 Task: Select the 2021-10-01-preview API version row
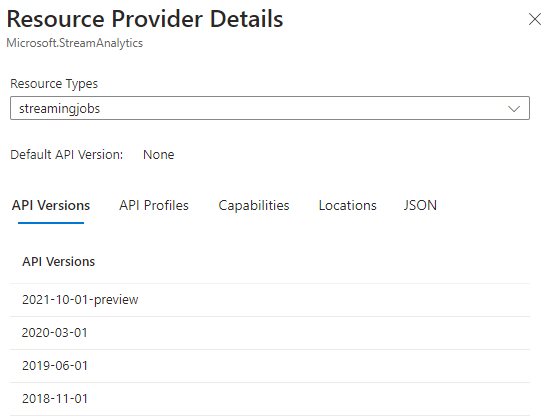pyautogui.click(x=270, y=300)
